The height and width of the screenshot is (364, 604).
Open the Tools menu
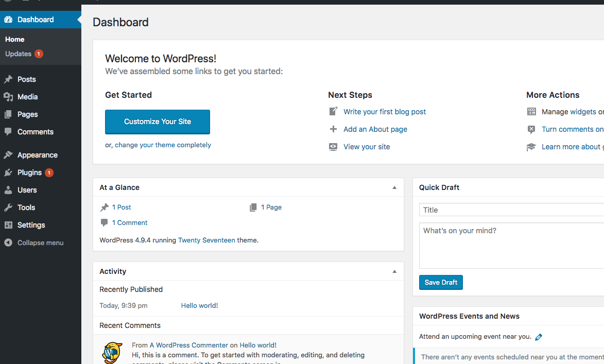26,207
